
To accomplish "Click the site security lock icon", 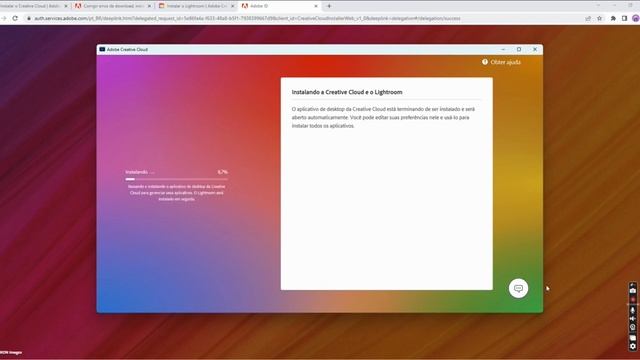I will (29, 18).
